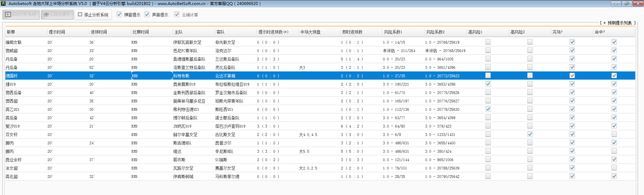644x195 pixels.
Task: Check 高风险1 for the 缅甸女联 row
Action: coord(488,42)
